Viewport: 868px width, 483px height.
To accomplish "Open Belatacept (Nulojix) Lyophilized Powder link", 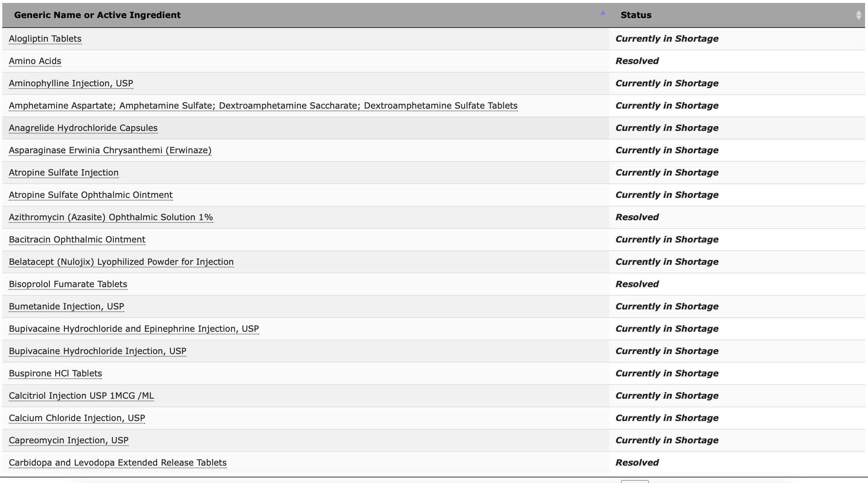I will pos(121,262).
